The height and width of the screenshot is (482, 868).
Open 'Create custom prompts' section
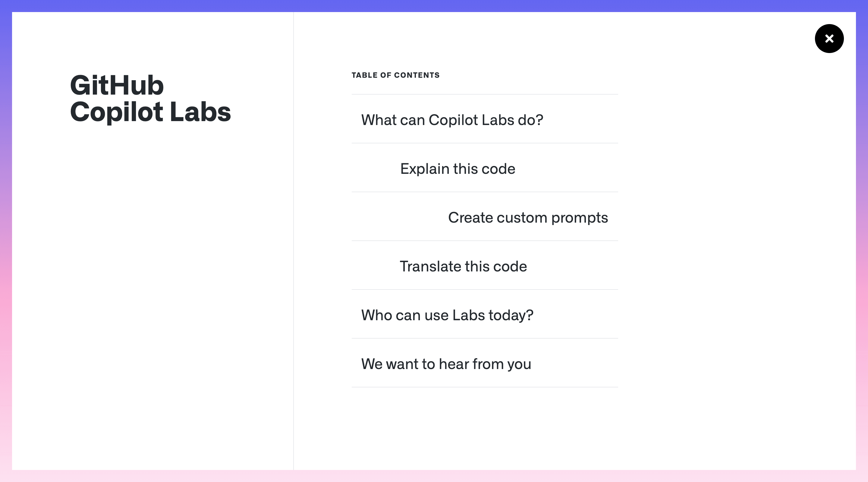(528, 217)
